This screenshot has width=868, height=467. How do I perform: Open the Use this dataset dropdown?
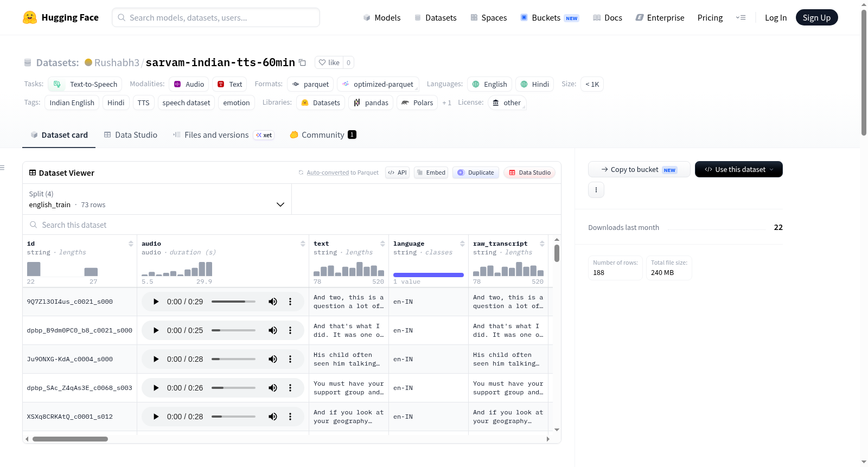click(738, 169)
